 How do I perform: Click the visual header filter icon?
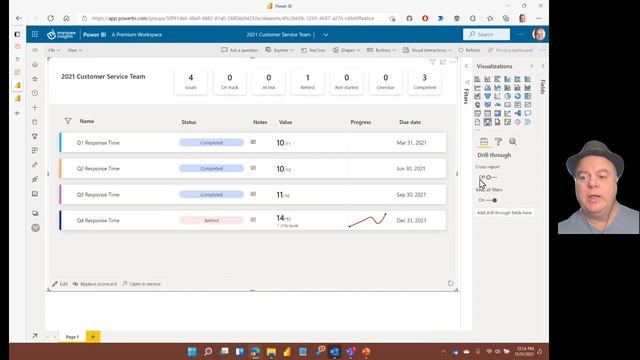pos(432,62)
